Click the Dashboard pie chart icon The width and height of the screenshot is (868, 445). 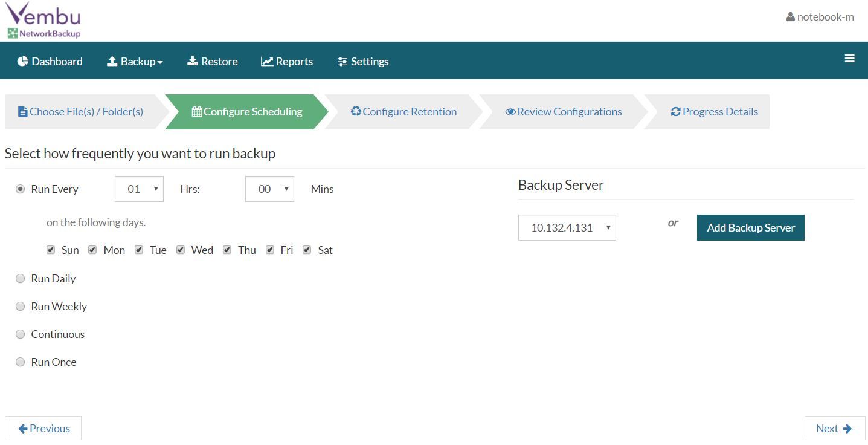(x=22, y=60)
